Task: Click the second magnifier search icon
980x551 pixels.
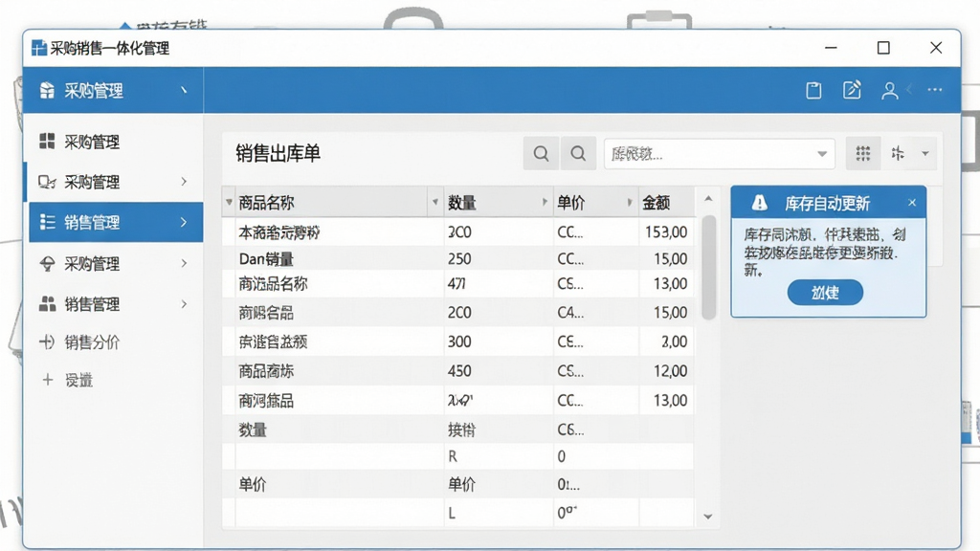Action: (578, 153)
